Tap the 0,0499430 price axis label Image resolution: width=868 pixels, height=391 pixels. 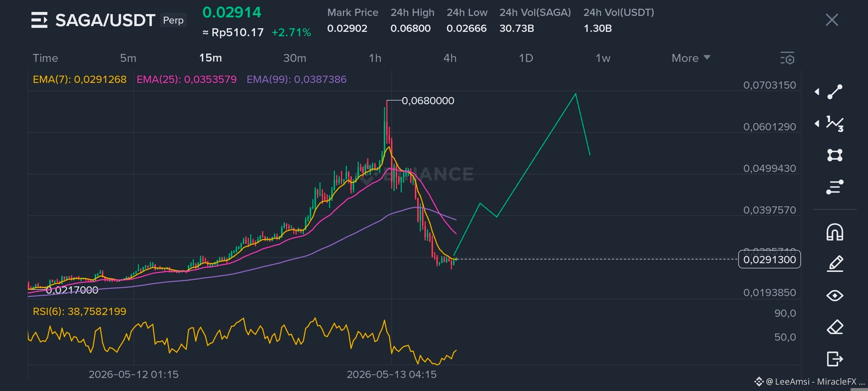point(770,168)
